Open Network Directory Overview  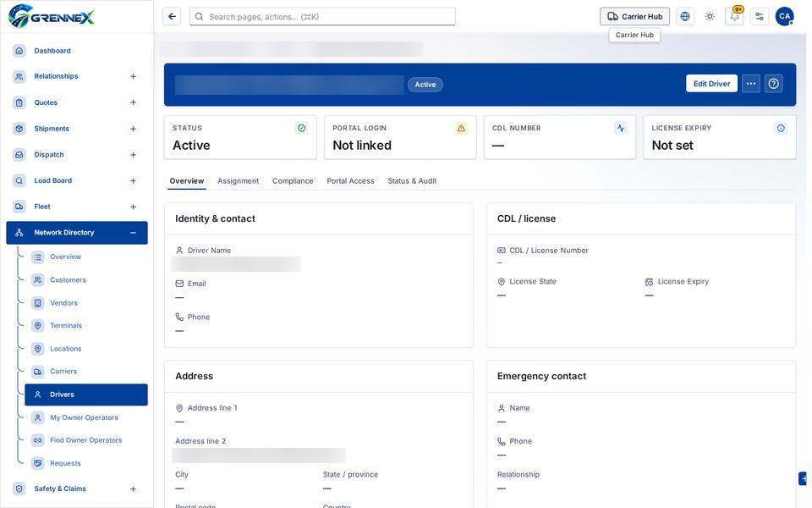86,257
